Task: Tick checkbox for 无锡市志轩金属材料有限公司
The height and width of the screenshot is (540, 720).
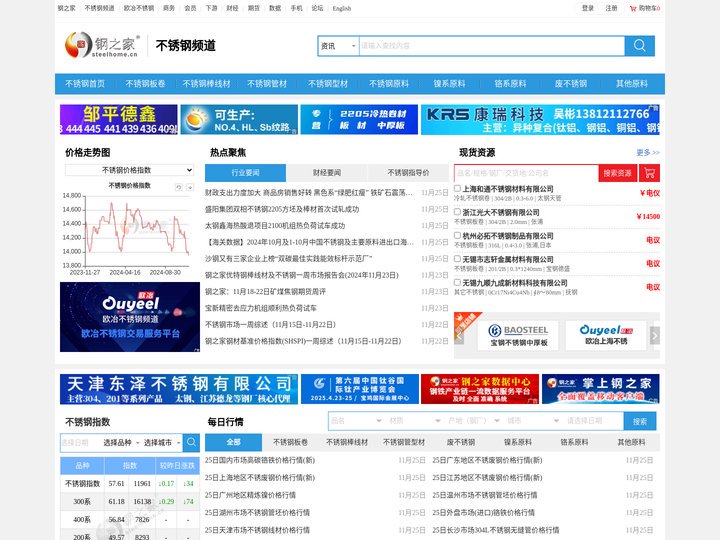Action: (457, 259)
